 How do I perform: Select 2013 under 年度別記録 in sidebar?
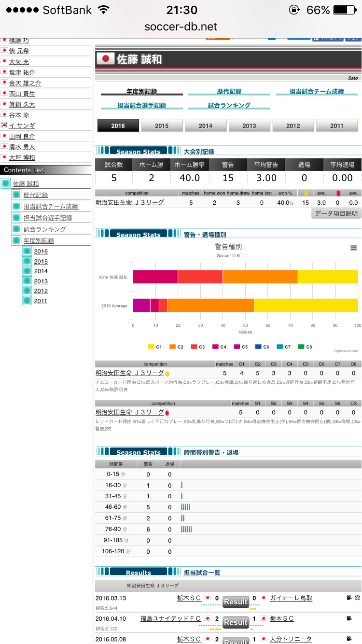pyautogui.click(x=41, y=281)
